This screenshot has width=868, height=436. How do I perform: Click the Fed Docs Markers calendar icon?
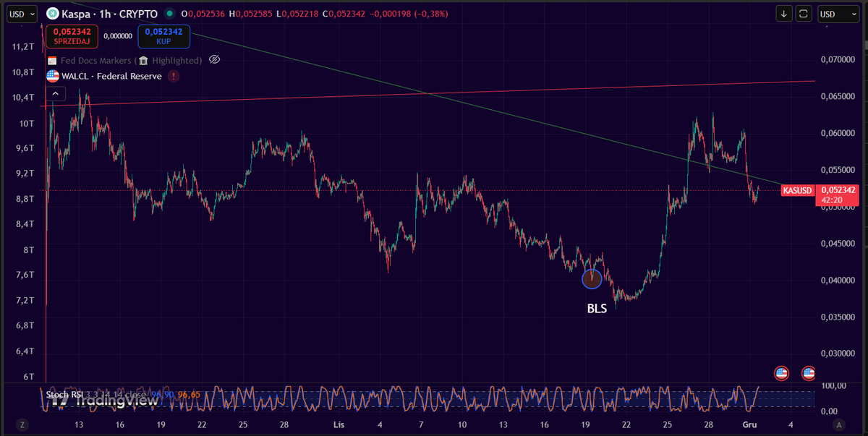coord(52,61)
